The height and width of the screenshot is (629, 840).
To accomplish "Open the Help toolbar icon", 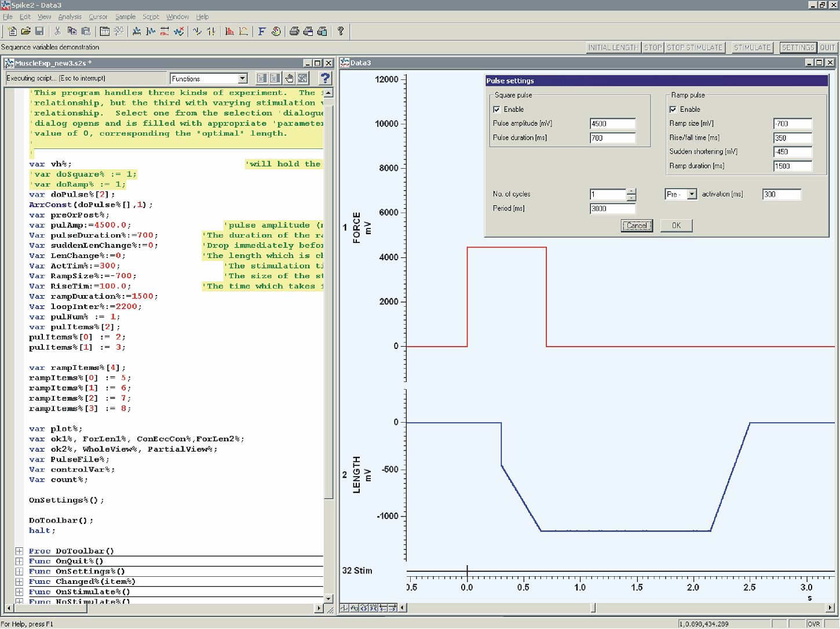I will (340, 31).
